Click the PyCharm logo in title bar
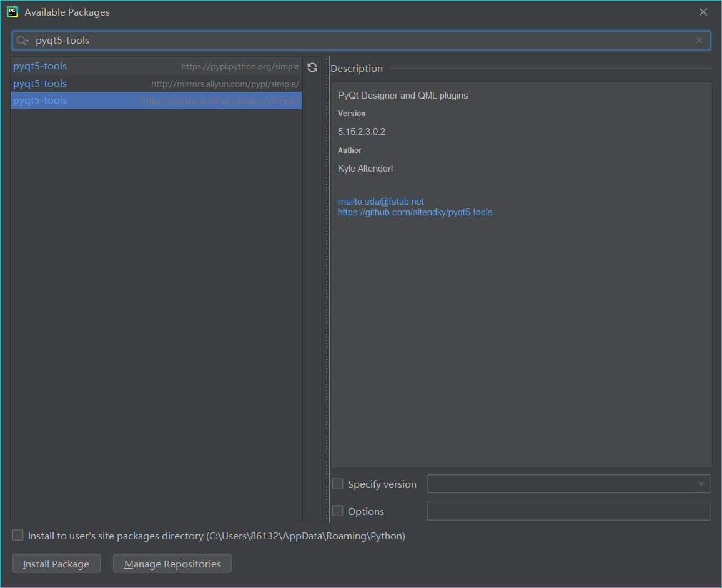722x588 pixels. (x=12, y=12)
